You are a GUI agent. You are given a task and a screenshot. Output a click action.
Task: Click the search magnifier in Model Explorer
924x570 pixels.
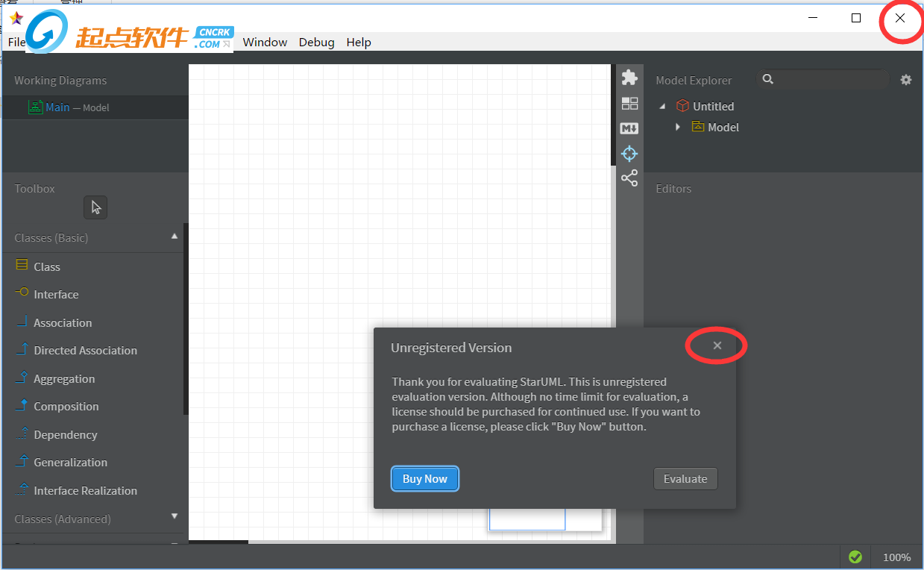pyautogui.click(x=768, y=79)
